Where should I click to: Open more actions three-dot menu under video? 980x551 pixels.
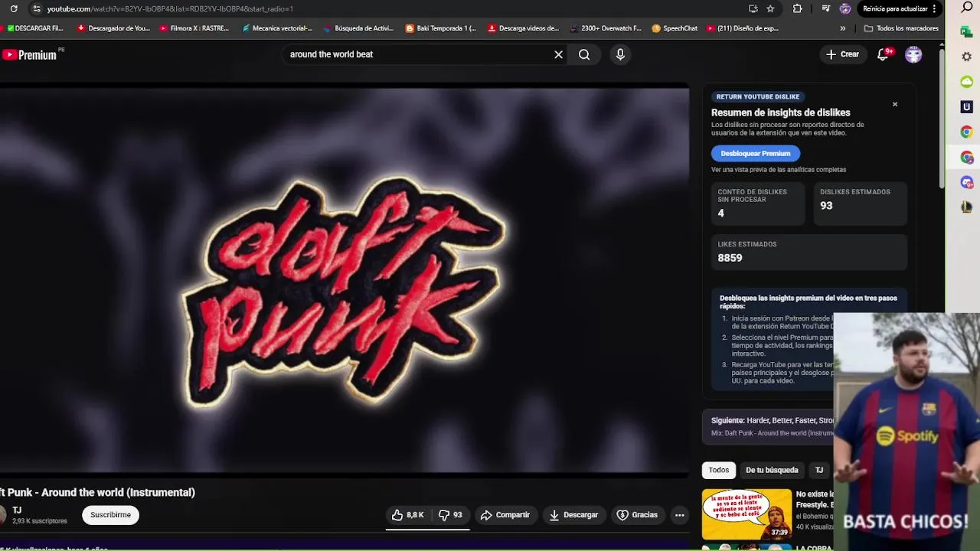click(679, 515)
